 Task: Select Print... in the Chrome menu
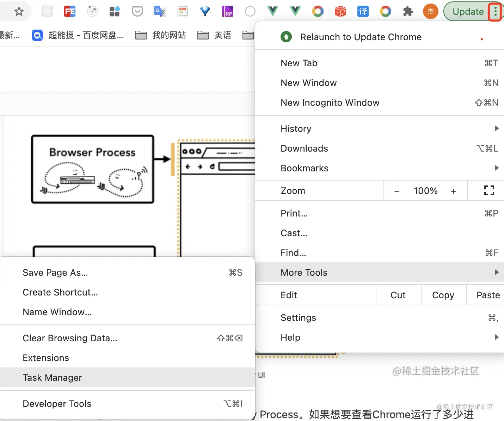click(380, 213)
